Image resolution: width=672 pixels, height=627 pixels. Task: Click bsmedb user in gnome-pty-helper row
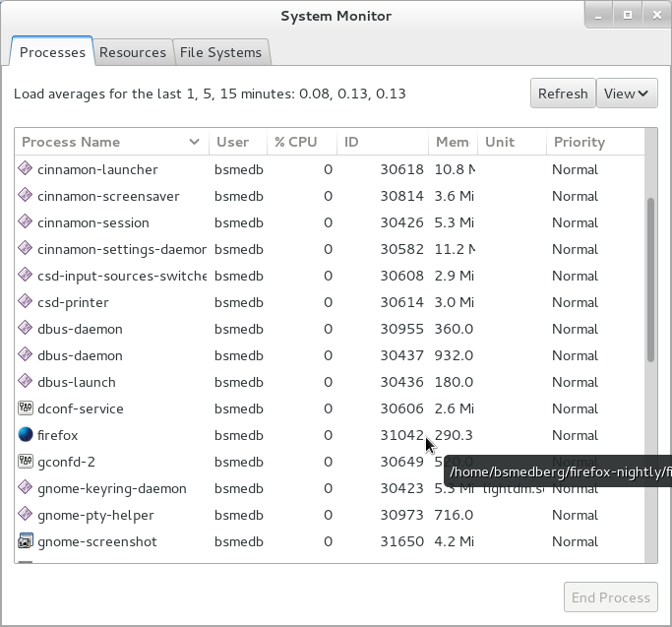point(239,515)
